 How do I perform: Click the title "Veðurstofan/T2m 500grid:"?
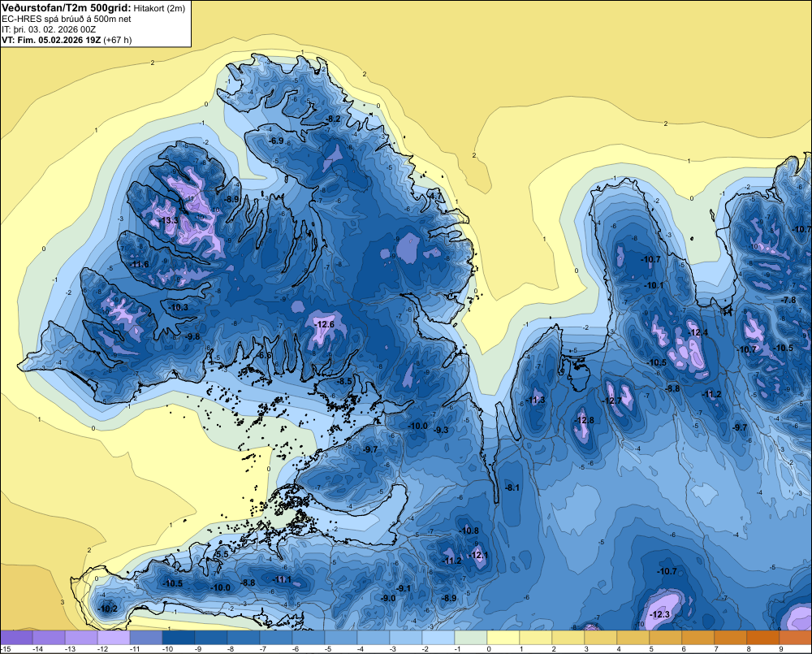(x=66, y=8)
